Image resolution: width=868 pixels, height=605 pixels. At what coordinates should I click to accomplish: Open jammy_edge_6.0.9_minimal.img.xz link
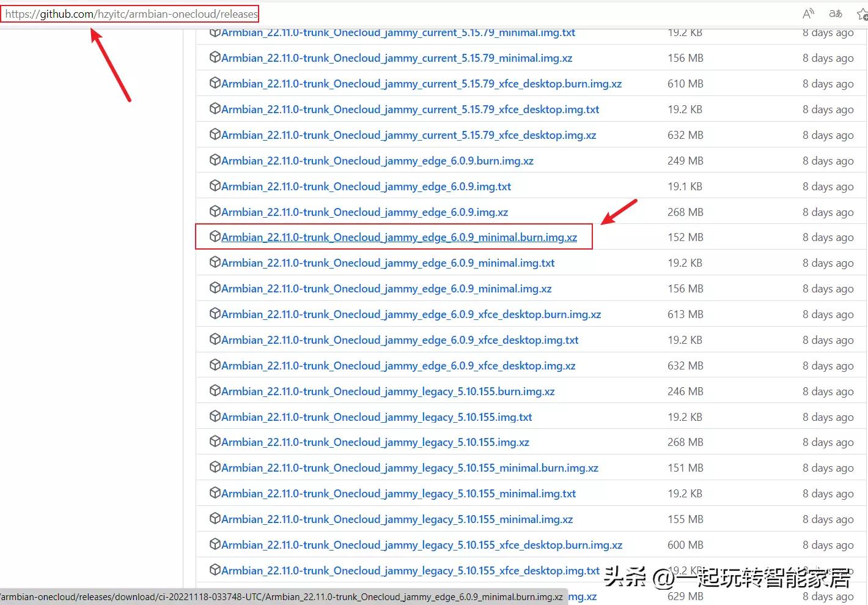pyautogui.click(x=386, y=289)
